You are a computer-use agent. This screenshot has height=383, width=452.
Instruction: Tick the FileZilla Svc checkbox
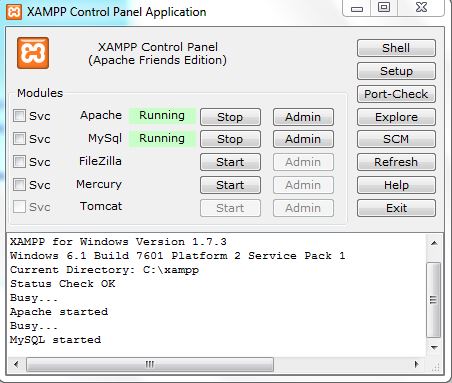pos(19,162)
